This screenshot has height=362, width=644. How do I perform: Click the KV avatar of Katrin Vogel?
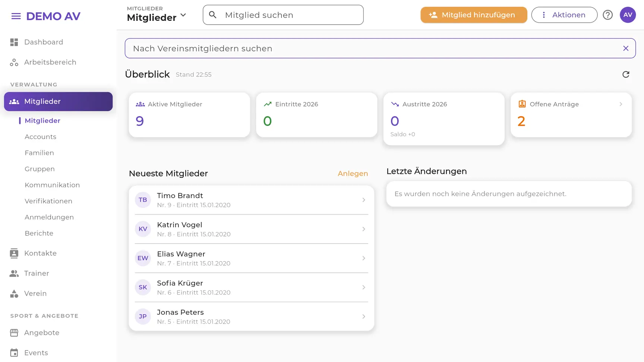143,229
